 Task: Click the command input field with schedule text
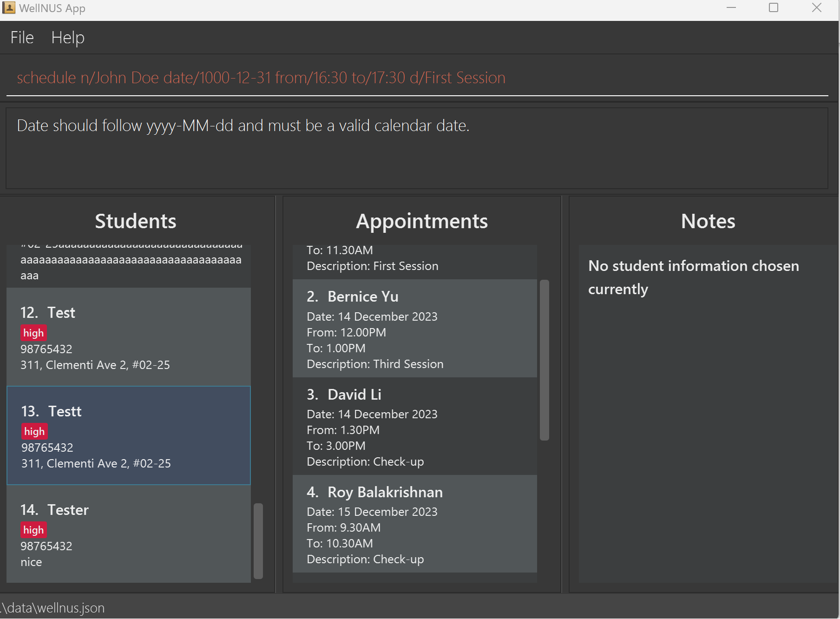click(x=417, y=78)
